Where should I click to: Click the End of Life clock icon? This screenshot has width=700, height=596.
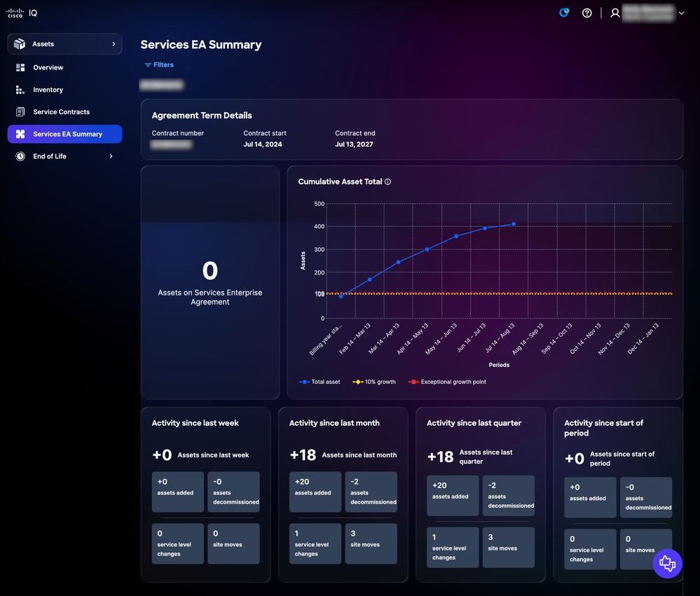pos(20,156)
